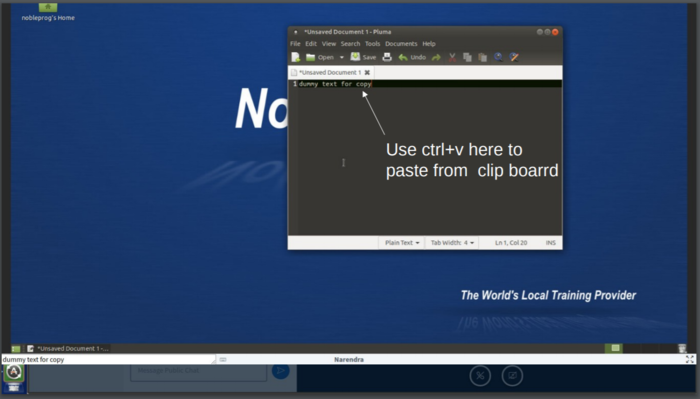Select the Unsaved Document 1 tab

(x=330, y=72)
